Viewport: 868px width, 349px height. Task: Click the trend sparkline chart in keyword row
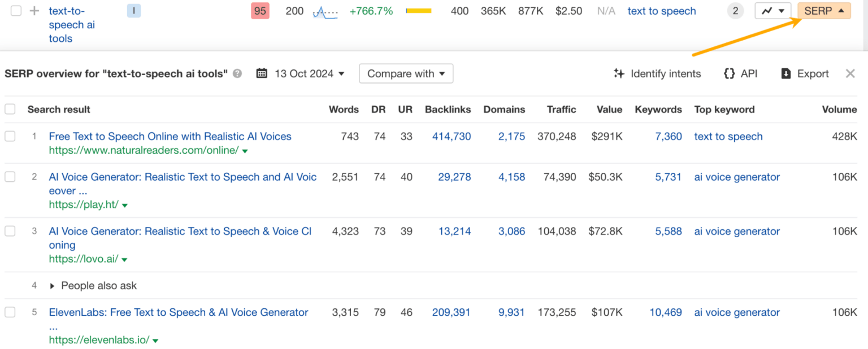point(325,11)
